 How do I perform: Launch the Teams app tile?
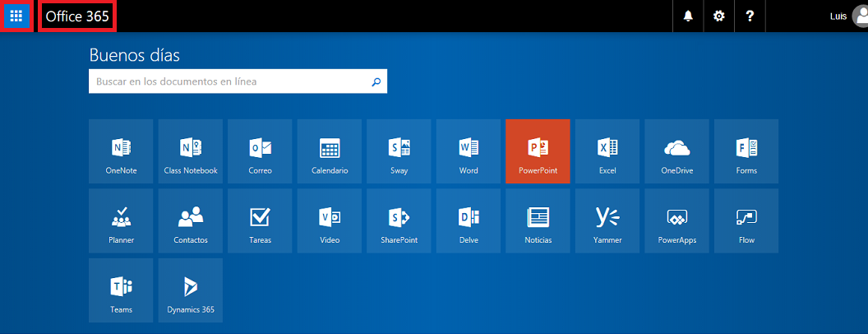click(x=121, y=290)
